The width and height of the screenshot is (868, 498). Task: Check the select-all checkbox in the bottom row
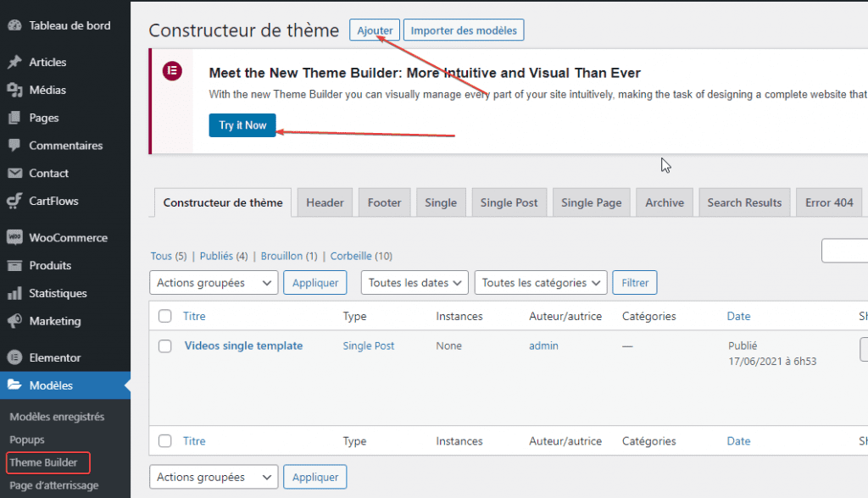tap(164, 440)
